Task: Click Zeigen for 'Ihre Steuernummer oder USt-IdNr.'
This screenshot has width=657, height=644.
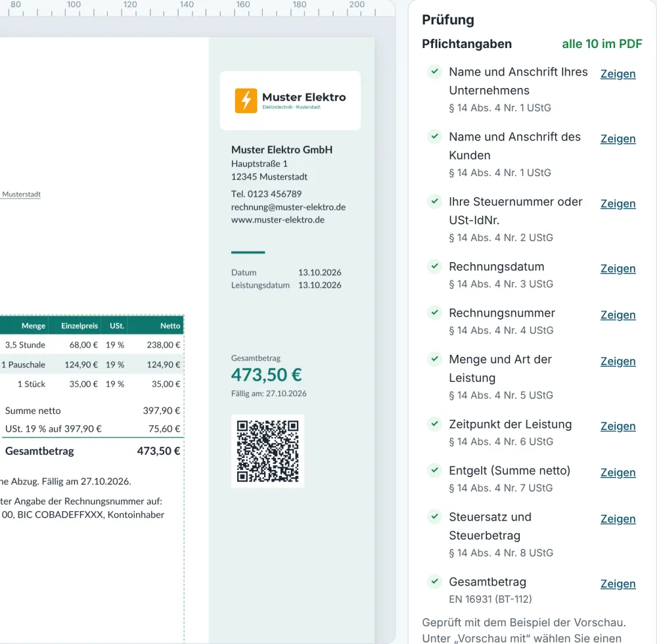Action: coord(618,204)
